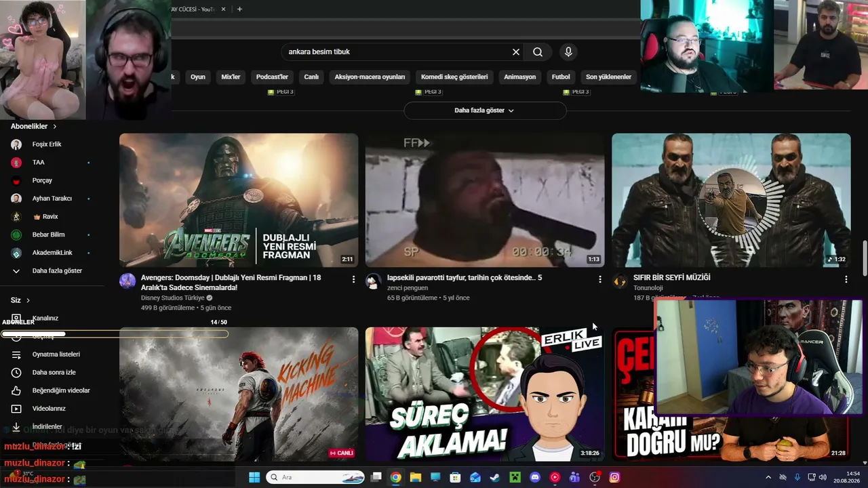Open the Videolarınız play icon
868x488 pixels.
click(16, 409)
